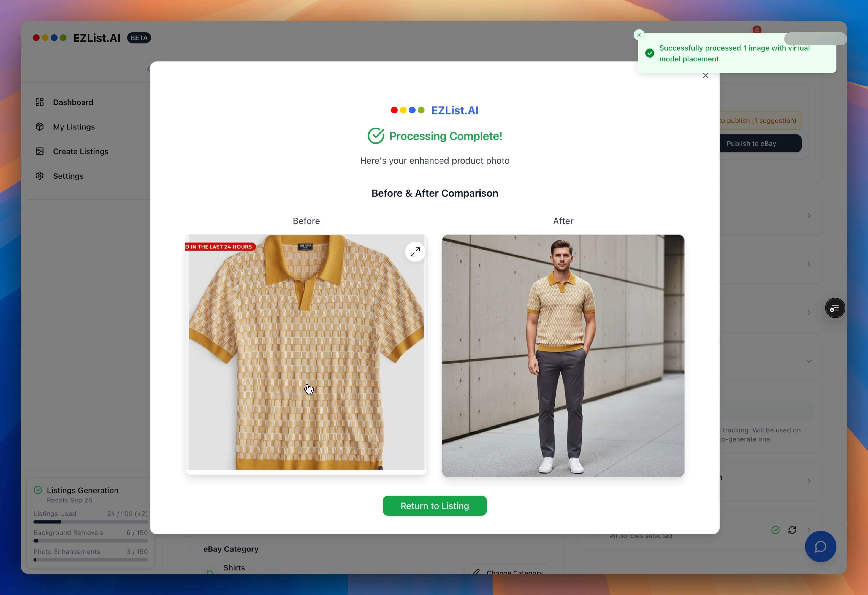Click the green policies check icon
The width and height of the screenshot is (868, 595).
775,530
